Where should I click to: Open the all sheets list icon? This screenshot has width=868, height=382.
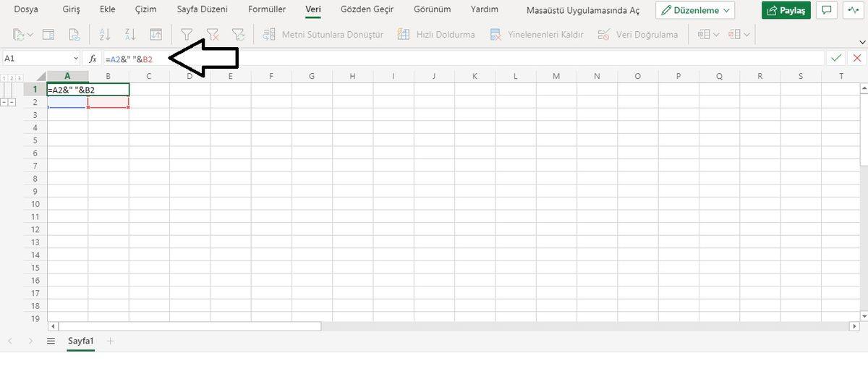pos(51,340)
